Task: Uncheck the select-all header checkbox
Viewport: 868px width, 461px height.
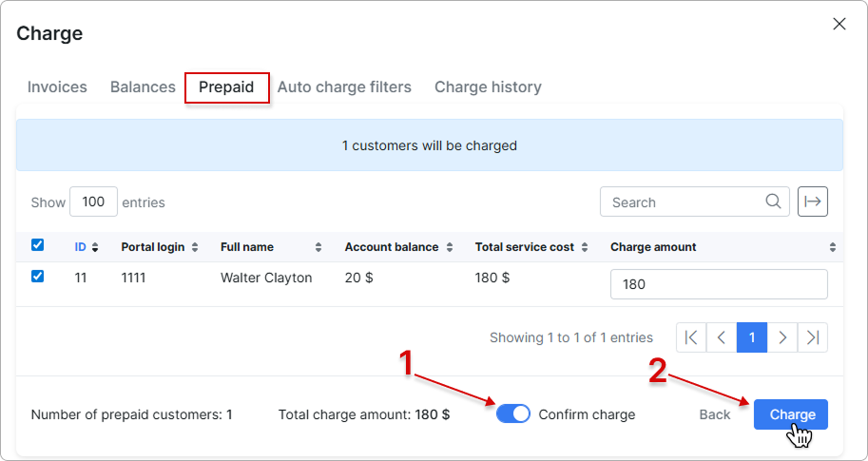Action: click(x=38, y=245)
